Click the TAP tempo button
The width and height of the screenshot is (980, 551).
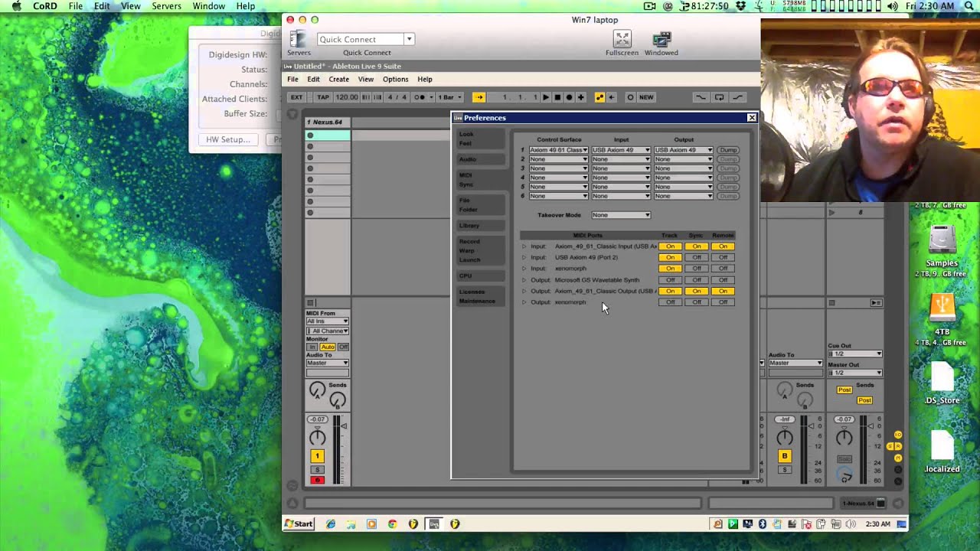pyautogui.click(x=323, y=97)
